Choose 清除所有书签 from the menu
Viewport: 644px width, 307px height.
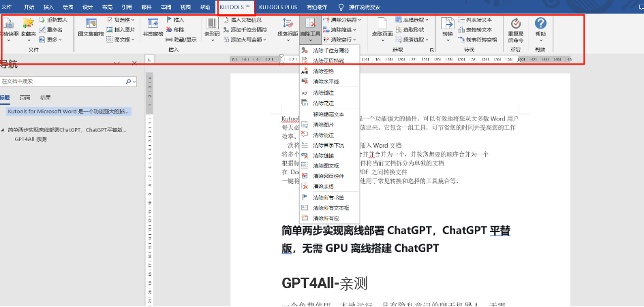(330, 197)
